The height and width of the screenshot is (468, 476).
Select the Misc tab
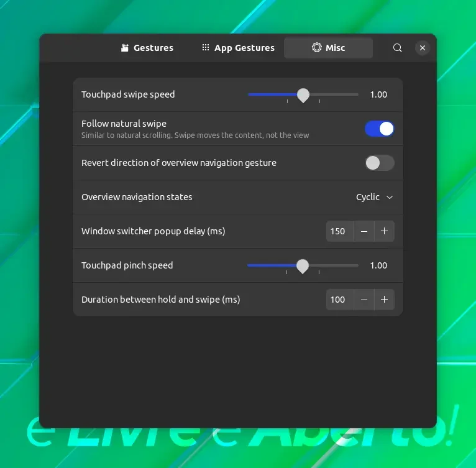pos(328,48)
